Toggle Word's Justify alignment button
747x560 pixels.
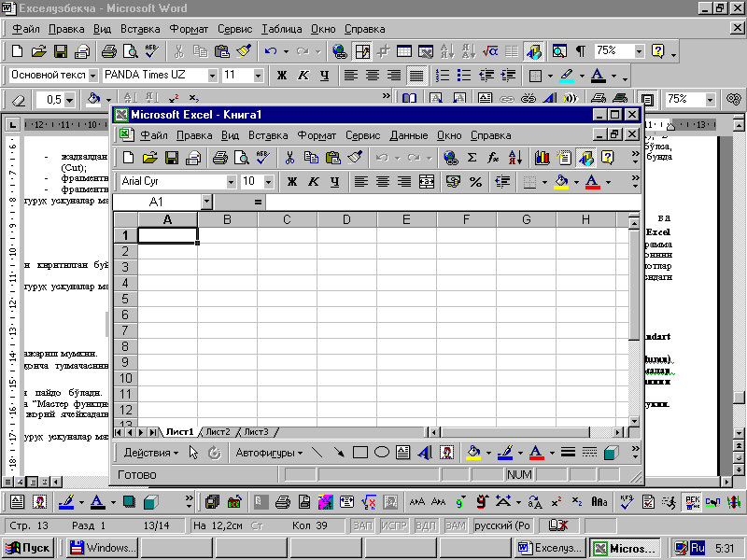coord(416,76)
